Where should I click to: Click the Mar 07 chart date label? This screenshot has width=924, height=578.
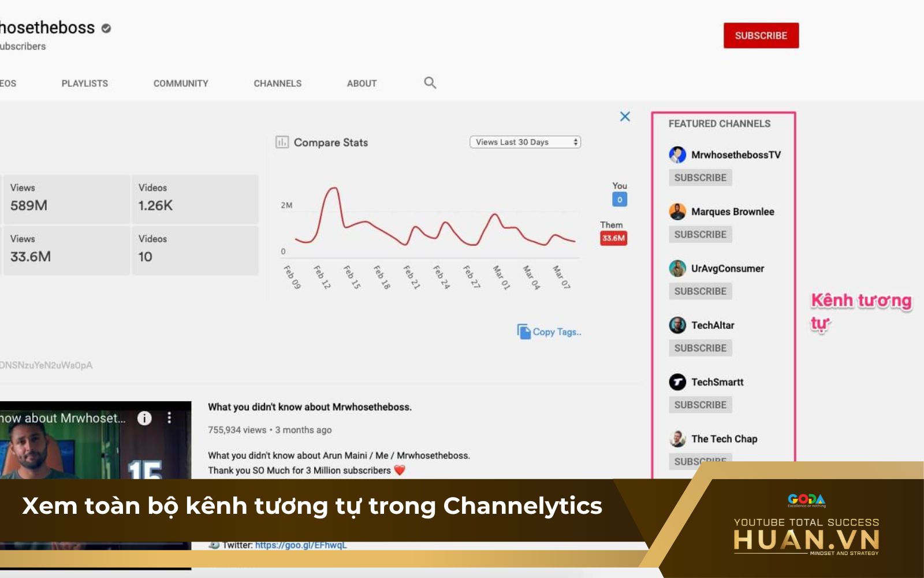pos(561,277)
